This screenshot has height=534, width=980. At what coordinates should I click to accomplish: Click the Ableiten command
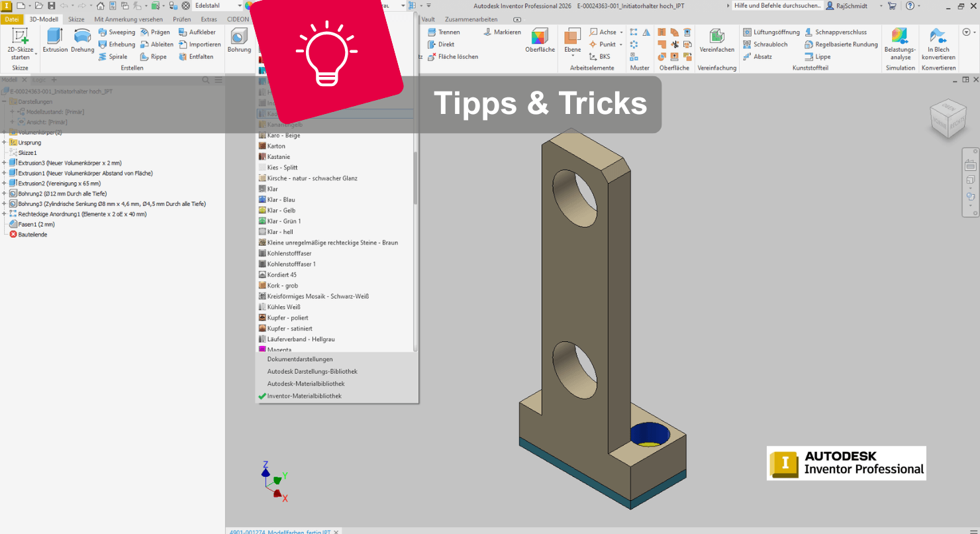pos(157,44)
